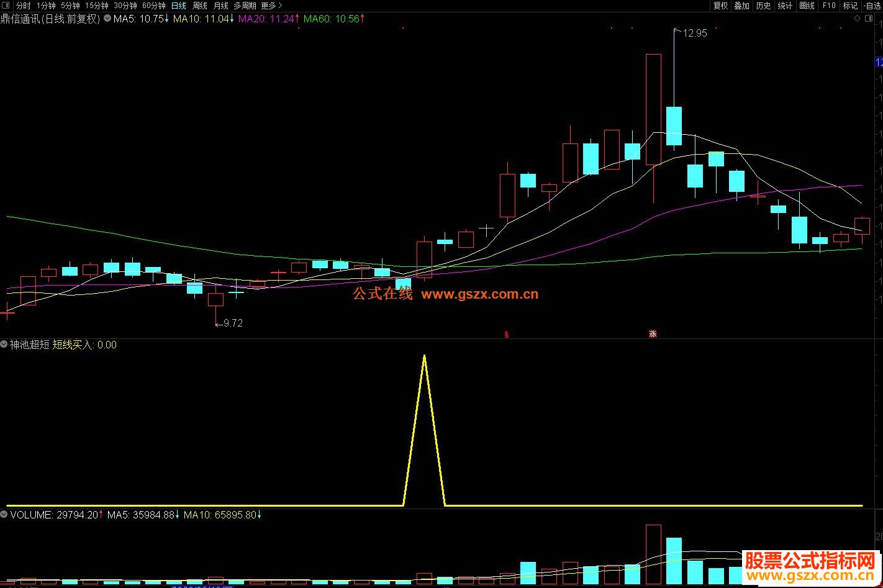Select the 日线 daily period
883x588 pixels.
point(178,6)
